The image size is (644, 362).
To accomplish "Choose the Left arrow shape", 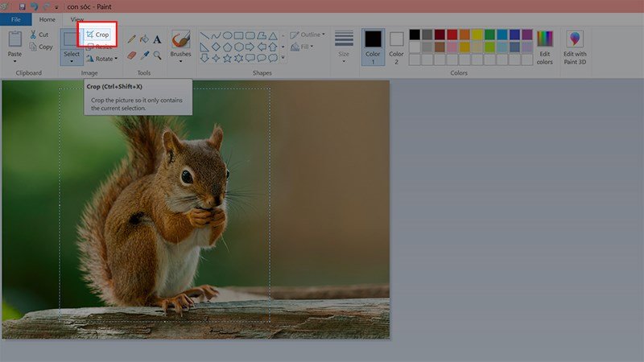I will pyautogui.click(x=262, y=47).
